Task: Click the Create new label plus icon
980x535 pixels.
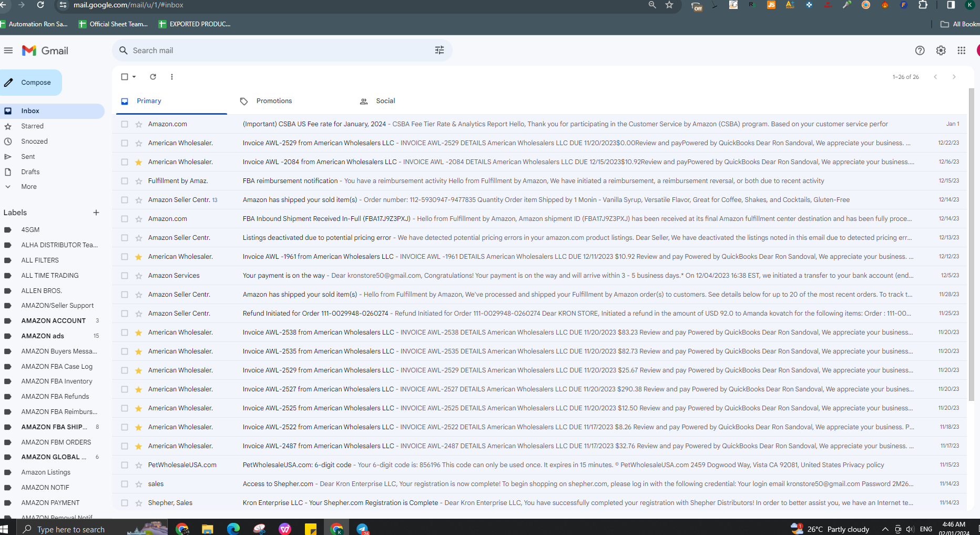Action: (x=96, y=213)
